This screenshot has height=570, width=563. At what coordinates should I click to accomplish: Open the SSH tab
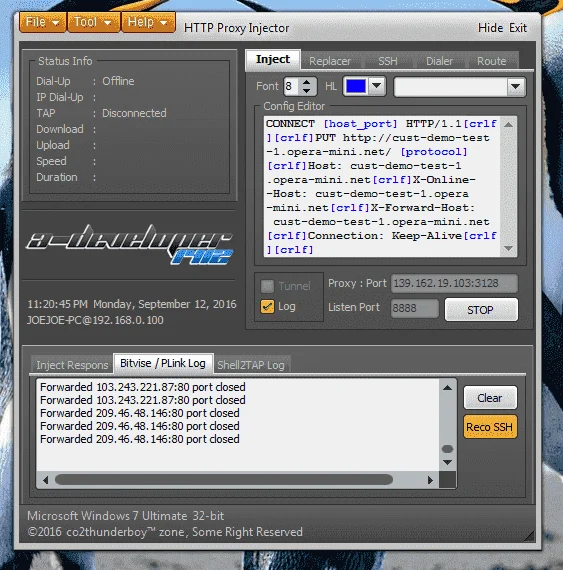tap(387, 61)
